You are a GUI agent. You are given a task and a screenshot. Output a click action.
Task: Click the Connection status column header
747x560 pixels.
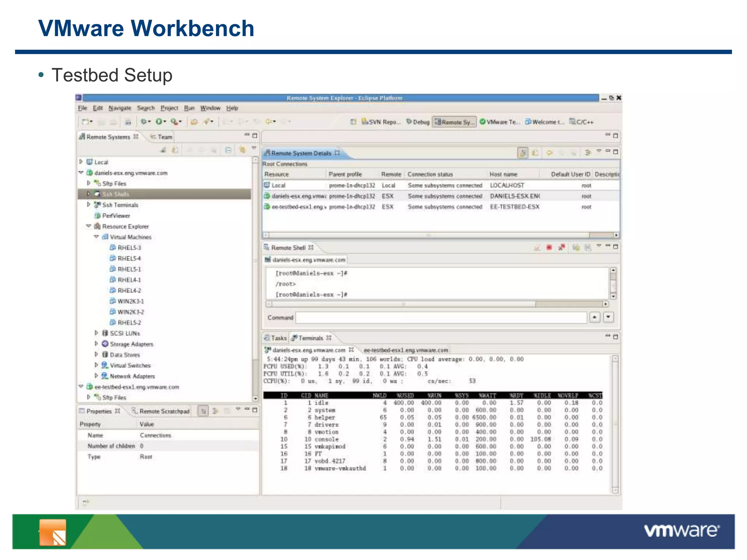[x=446, y=174]
